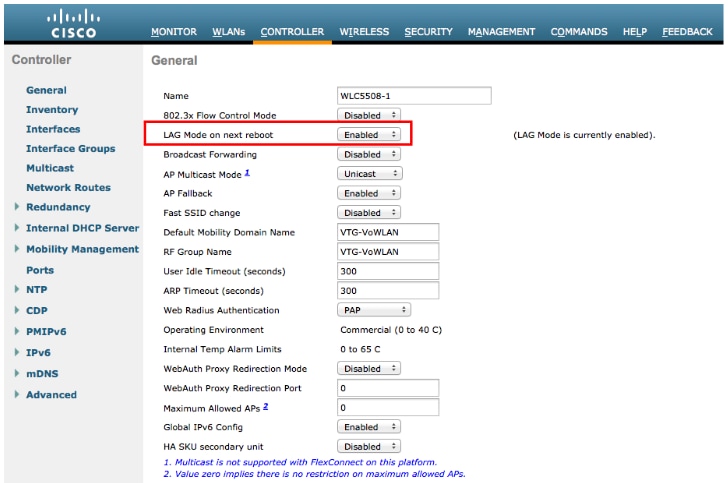Expand the Advanced section arrow
The image size is (728, 483).
click(x=17, y=394)
